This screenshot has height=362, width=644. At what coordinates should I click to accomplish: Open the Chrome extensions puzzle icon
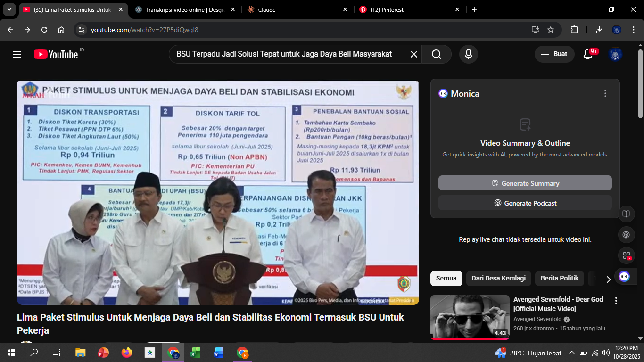click(574, 29)
